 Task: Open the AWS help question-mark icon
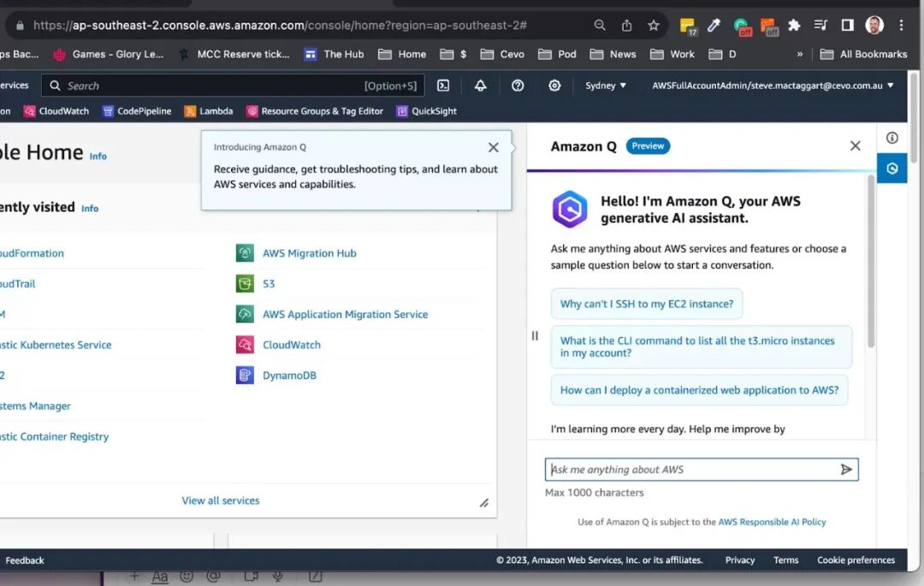click(x=518, y=86)
